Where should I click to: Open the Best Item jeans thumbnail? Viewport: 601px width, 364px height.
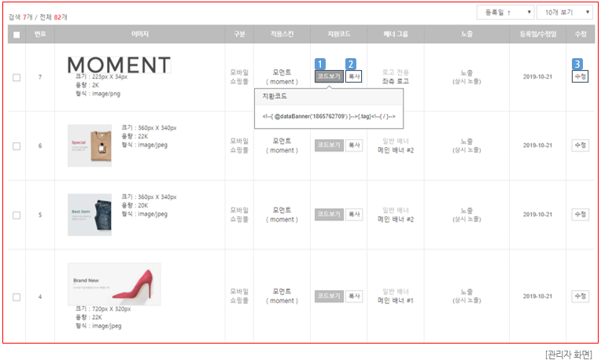click(x=90, y=214)
